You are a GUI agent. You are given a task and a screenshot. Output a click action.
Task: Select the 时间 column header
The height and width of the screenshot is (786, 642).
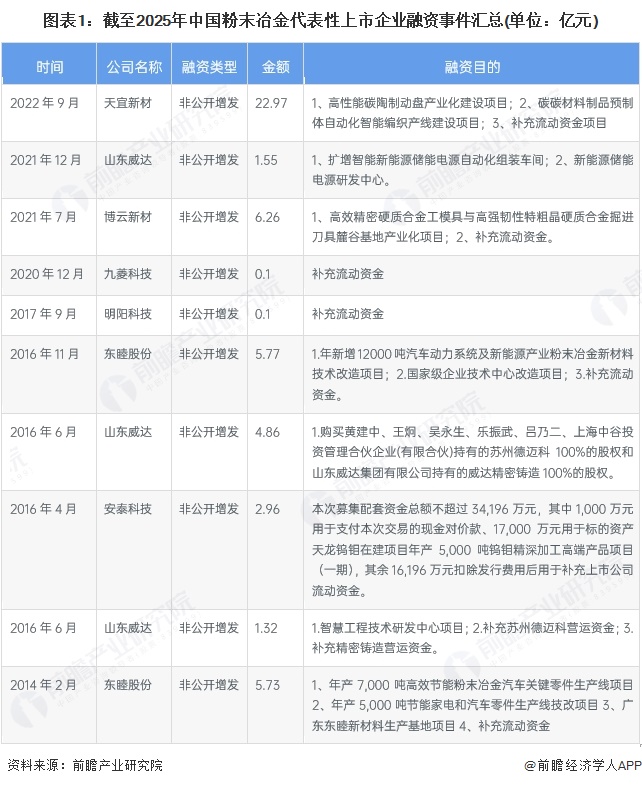[x=49, y=67]
